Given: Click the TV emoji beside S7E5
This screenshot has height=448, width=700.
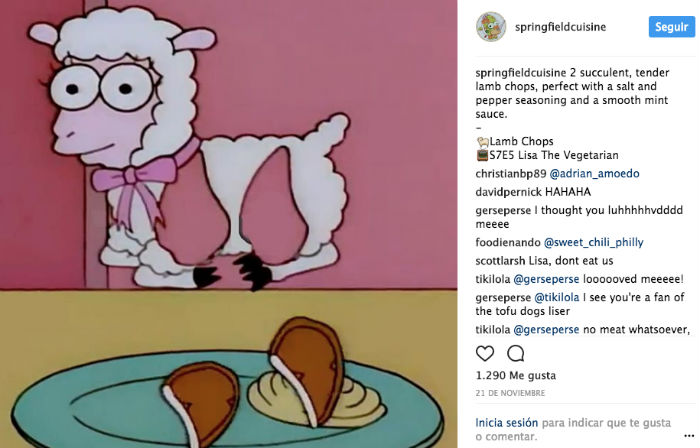Looking at the screenshot, I should point(482,155).
